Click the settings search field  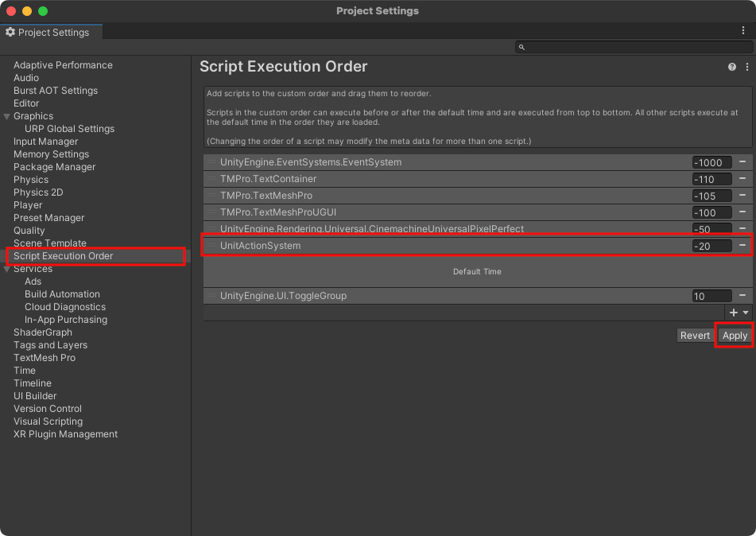[x=633, y=47]
